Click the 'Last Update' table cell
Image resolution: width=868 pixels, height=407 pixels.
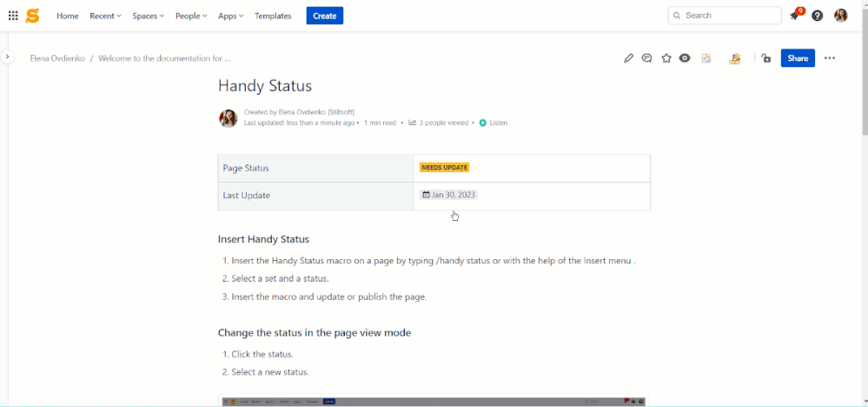[x=315, y=196]
